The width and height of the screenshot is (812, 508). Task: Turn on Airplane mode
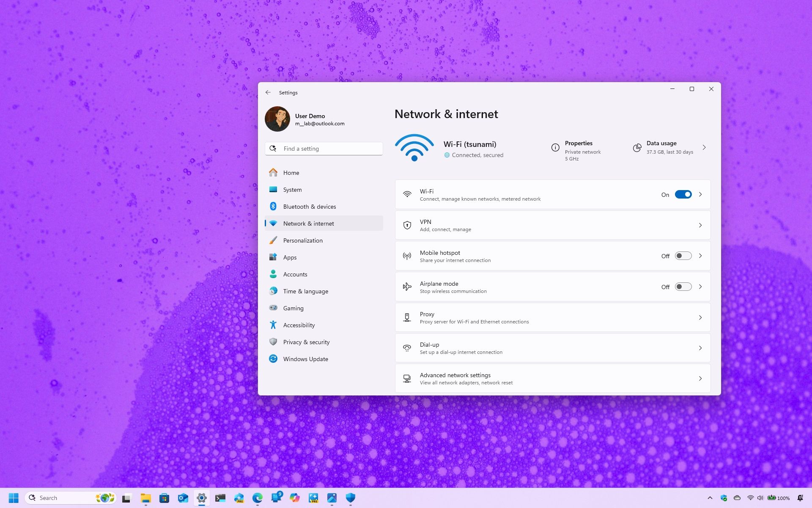point(683,287)
